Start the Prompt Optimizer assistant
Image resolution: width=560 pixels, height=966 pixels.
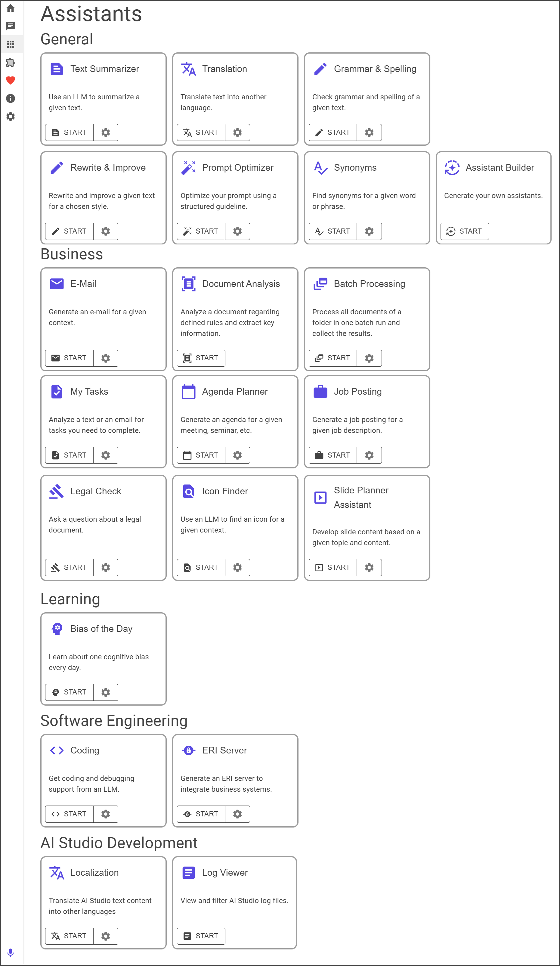tap(201, 231)
